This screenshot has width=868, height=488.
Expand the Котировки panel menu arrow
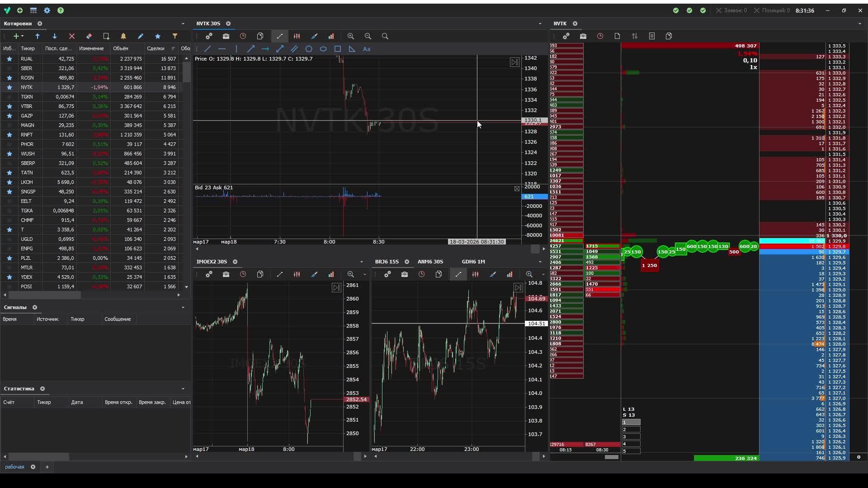coord(183,23)
